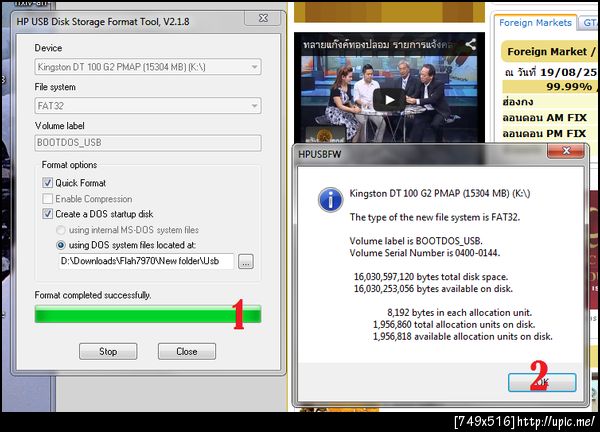Click the Kingston DT 100 G2 dialog heading
The height and width of the screenshot is (432, 600).
[440, 194]
